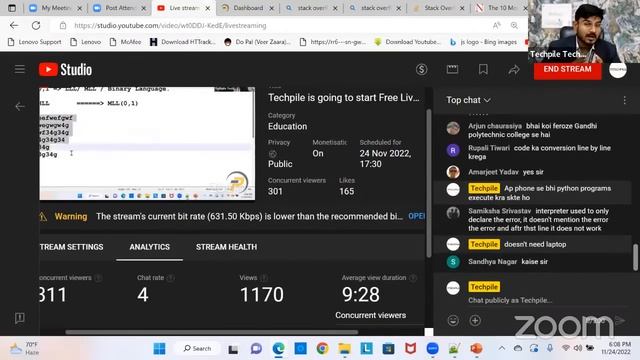Switch to the Dashboard browser tab
Viewport: 640px width, 360px height.
tap(248, 8)
